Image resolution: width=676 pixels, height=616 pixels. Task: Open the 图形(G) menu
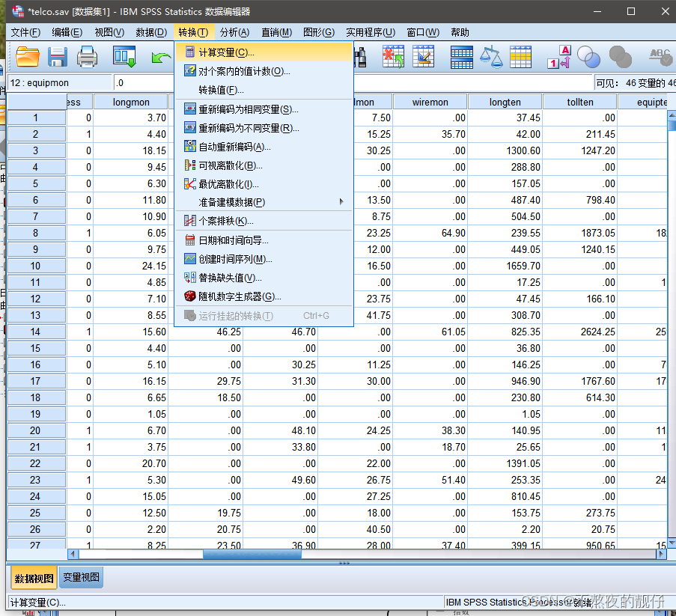point(319,32)
